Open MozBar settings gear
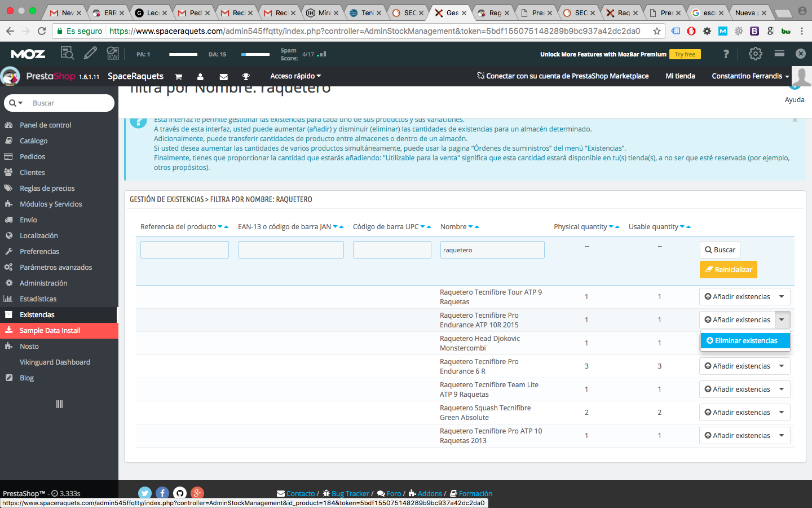The image size is (812, 508). tap(755, 54)
